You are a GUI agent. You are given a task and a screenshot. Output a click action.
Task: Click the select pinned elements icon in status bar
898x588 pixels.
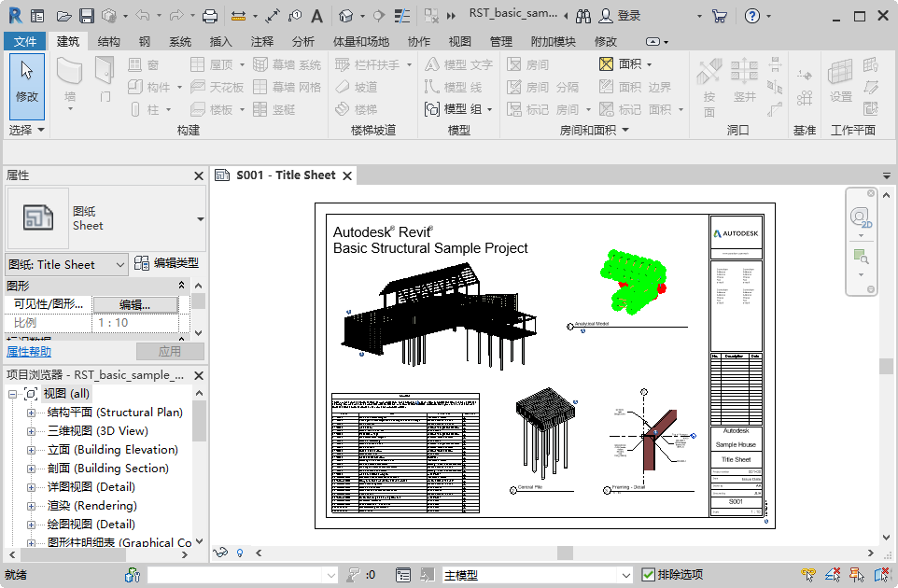click(857, 575)
